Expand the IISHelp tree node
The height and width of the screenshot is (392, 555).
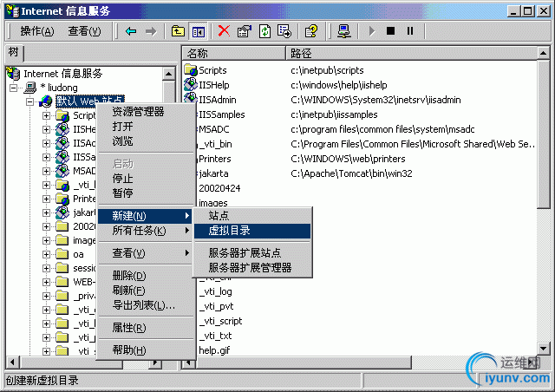[46, 129]
